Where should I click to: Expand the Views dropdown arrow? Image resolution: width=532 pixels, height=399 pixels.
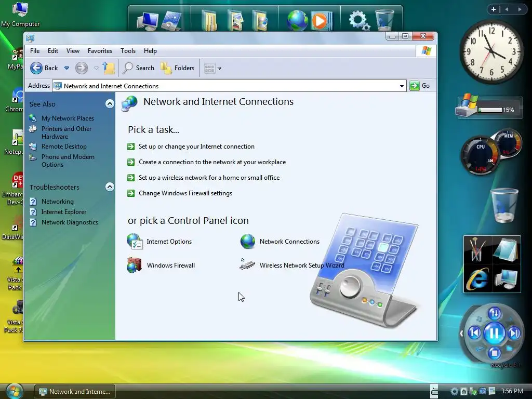pos(220,68)
